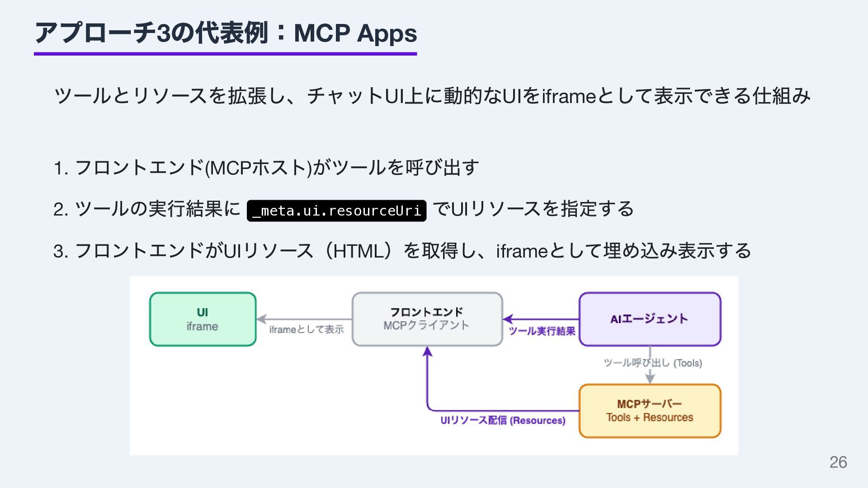Select the purple AIエージェント box
Image resolution: width=868 pixels, height=488 pixels.
pos(650,319)
